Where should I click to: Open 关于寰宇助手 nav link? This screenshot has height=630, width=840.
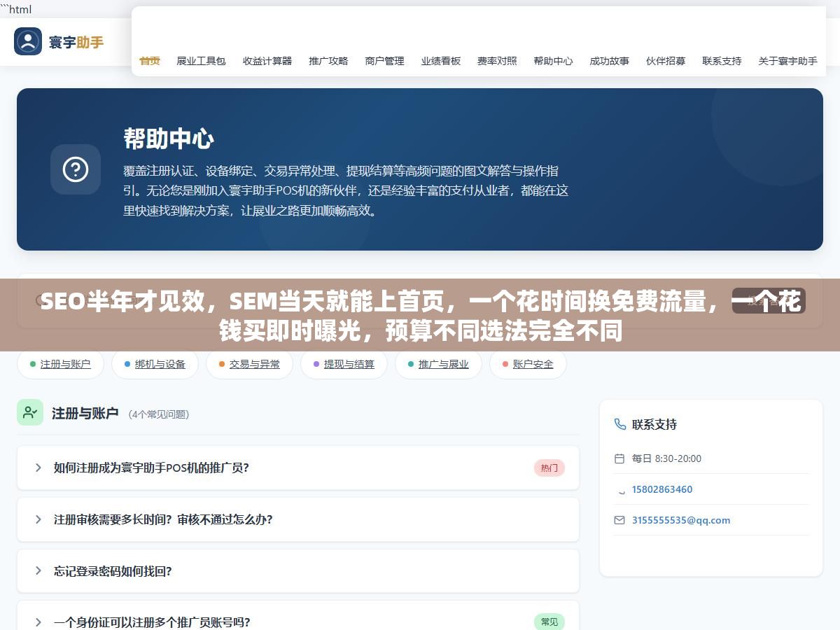787,61
